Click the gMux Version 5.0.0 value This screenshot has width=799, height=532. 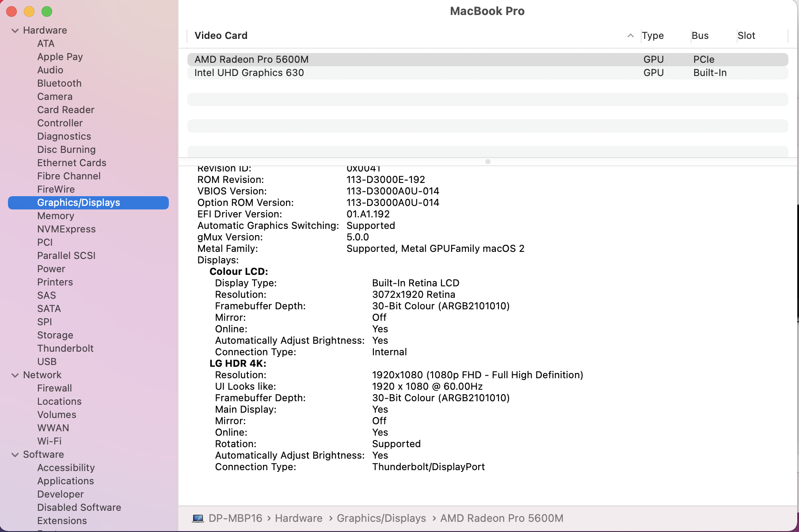point(358,237)
